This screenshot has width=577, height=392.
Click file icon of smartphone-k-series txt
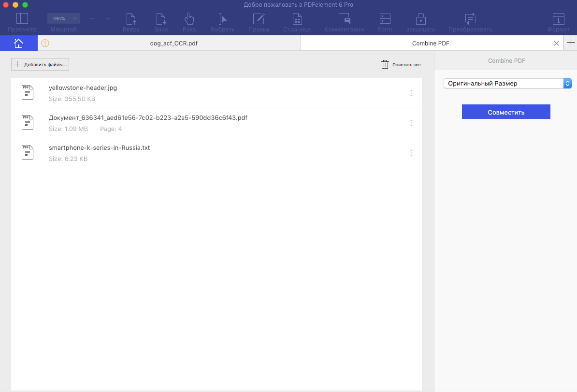[28, 152]
